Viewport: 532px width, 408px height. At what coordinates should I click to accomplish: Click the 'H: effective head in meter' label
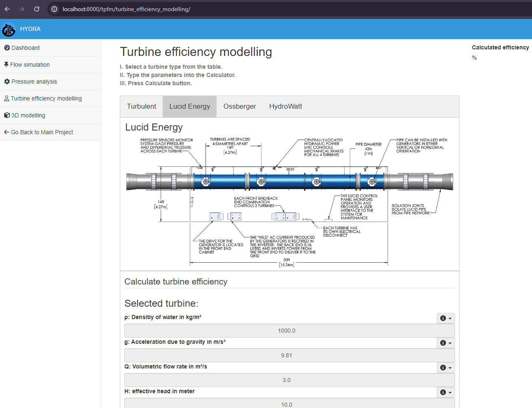160,391
